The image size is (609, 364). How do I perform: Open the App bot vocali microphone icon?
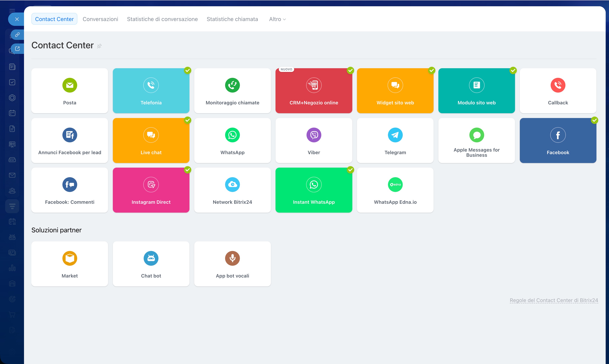[232, 258]
